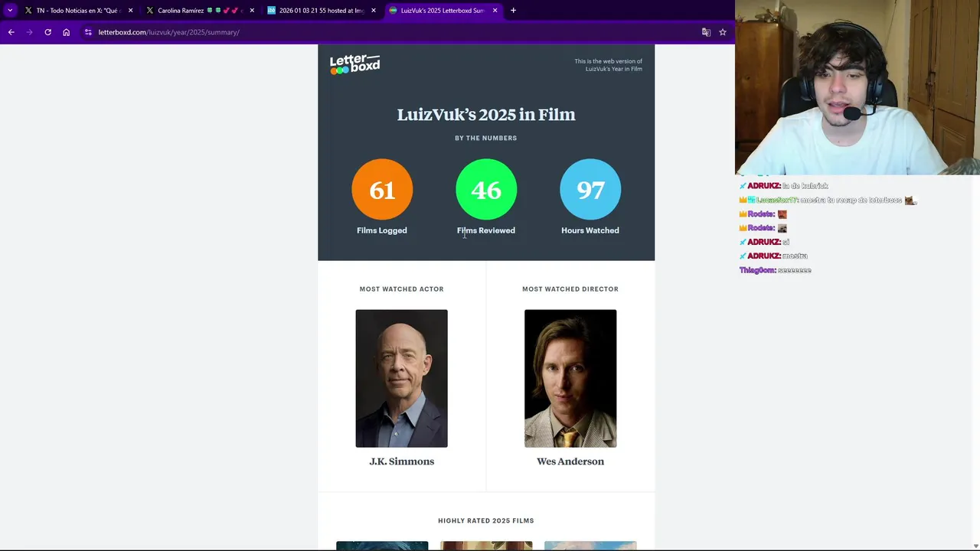This screenshot has height=551, width=980.
Task: Switch to the Carolina Ramírez tab
Action: (x=201, y=11)
